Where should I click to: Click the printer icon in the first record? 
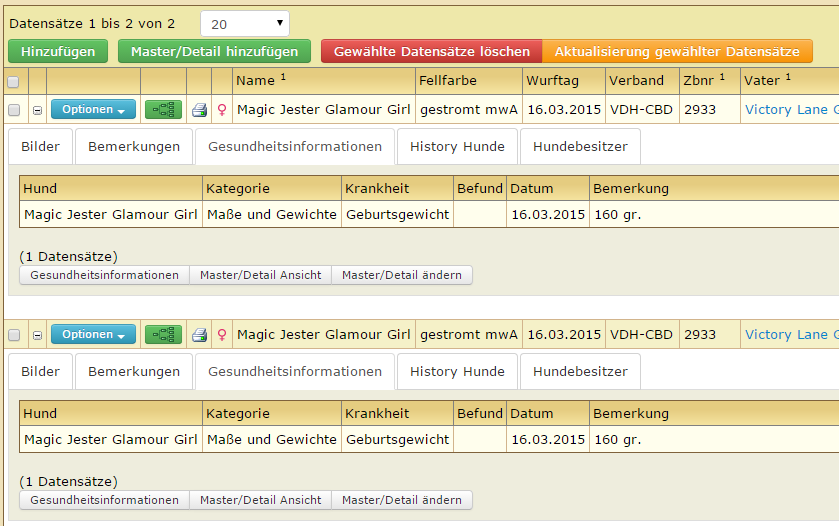(199, 110)
